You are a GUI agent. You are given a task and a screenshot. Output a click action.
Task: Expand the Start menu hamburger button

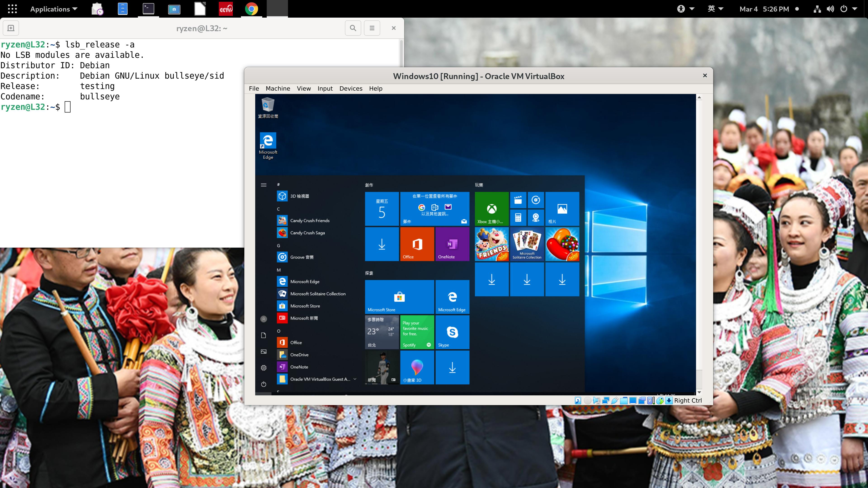tap(264, 185)
